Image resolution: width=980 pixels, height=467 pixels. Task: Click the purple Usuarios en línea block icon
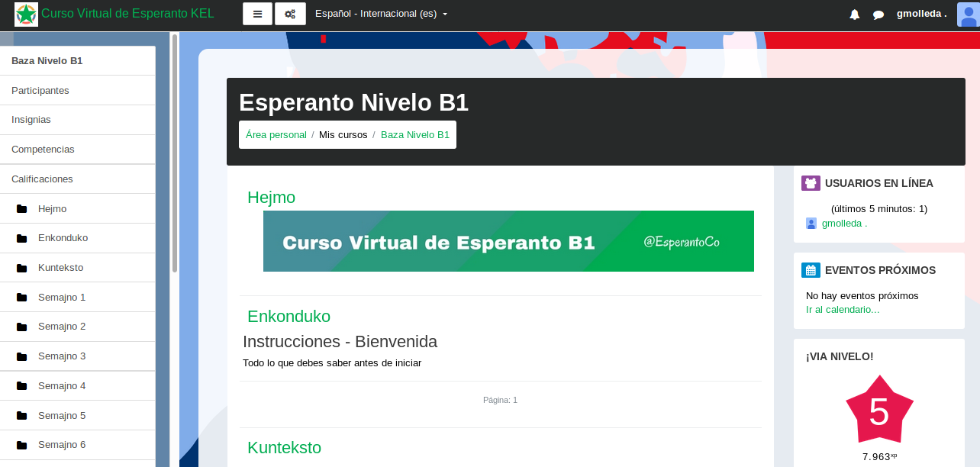click(811, 182)
